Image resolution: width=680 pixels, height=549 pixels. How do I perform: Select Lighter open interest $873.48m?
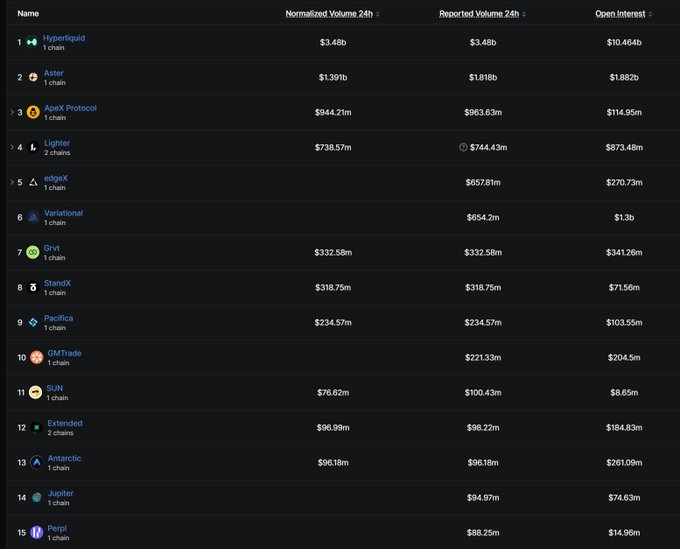coord(624,147)
